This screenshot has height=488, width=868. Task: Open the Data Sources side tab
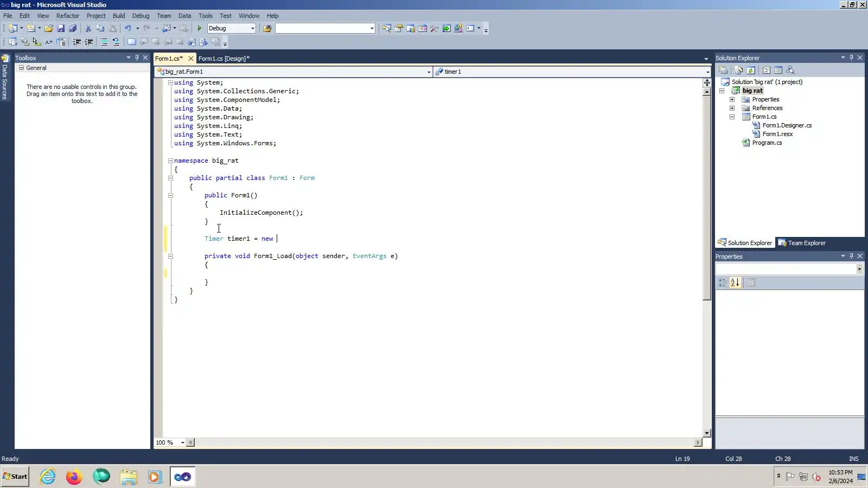(x=5, y=77)
